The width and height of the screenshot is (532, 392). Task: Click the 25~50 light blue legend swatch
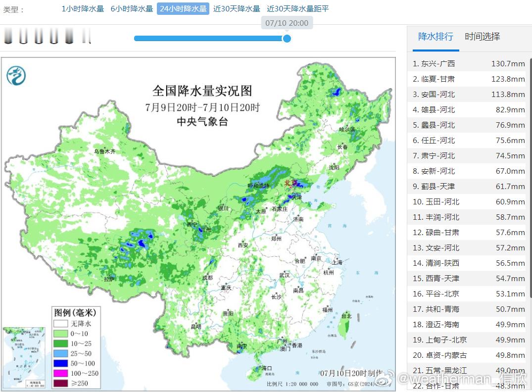pos(60,353)
